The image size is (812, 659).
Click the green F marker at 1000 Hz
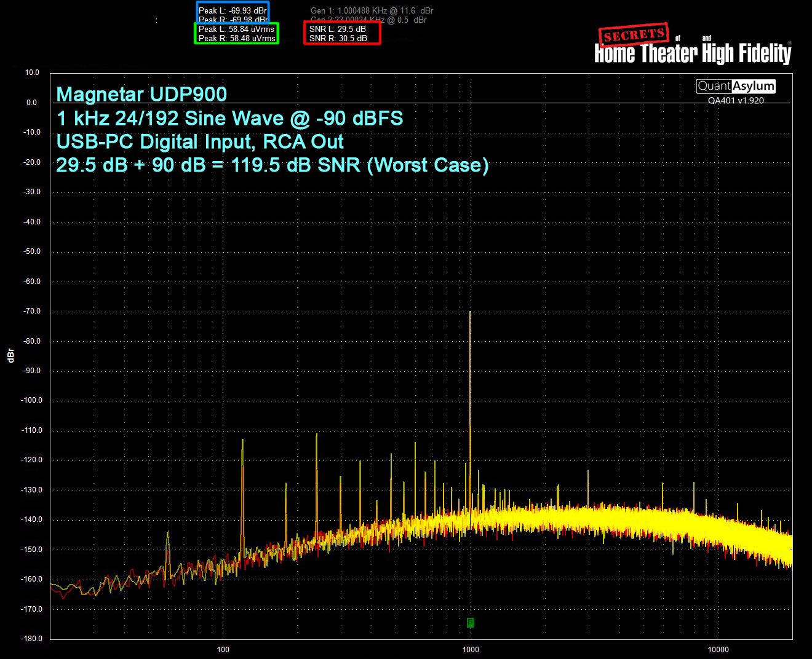(471, 623)
